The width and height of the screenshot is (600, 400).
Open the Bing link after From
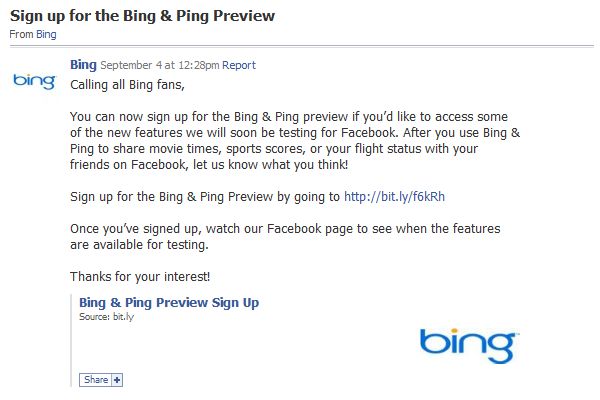[x=46, y=34]
